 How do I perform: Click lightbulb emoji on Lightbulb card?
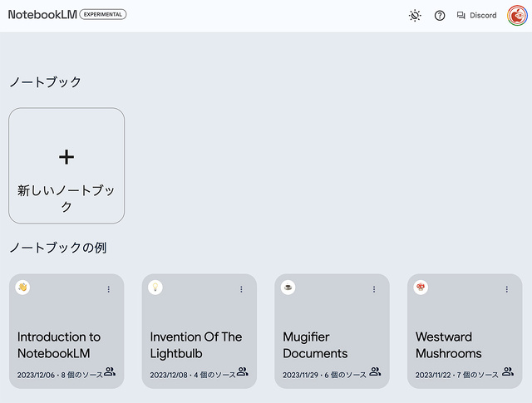coord(155,288)
